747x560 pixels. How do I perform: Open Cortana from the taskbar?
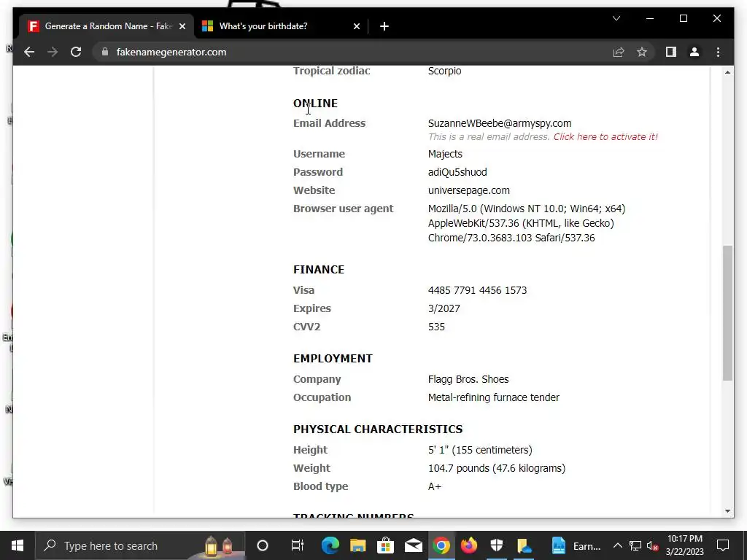point(263,545)
